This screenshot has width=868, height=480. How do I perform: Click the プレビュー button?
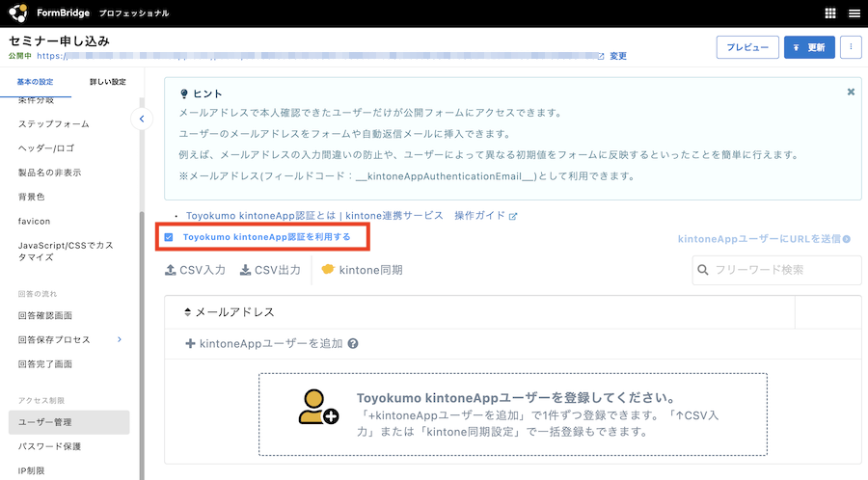746,47
